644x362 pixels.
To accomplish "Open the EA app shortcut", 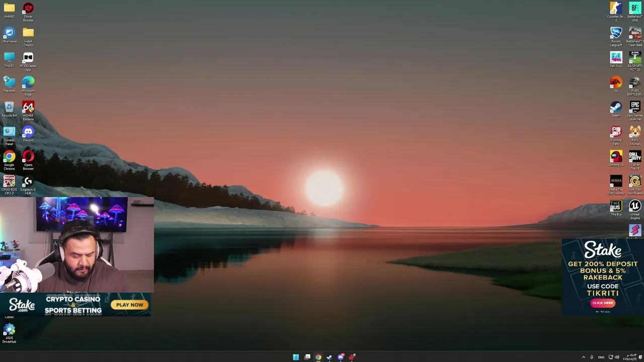I will pos(616,84).
